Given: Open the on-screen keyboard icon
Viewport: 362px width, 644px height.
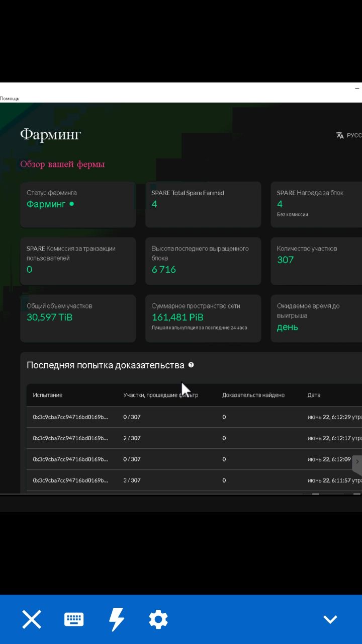Looking at the screenshot, I should click(74, 619).
